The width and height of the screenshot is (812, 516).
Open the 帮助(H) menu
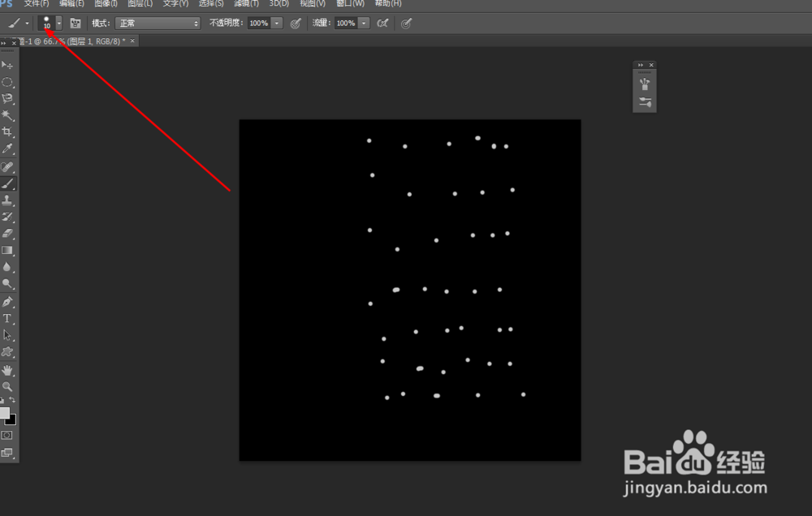(388, 3)
